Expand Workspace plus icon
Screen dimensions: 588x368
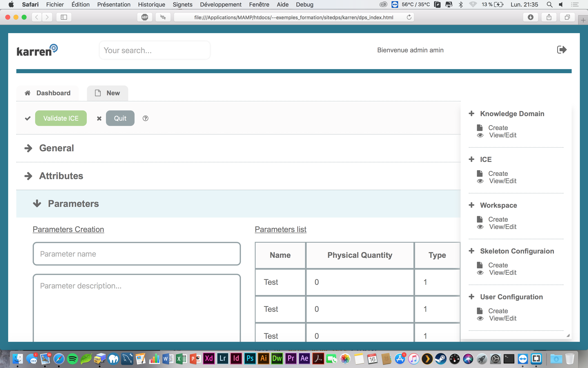[471, 205]
